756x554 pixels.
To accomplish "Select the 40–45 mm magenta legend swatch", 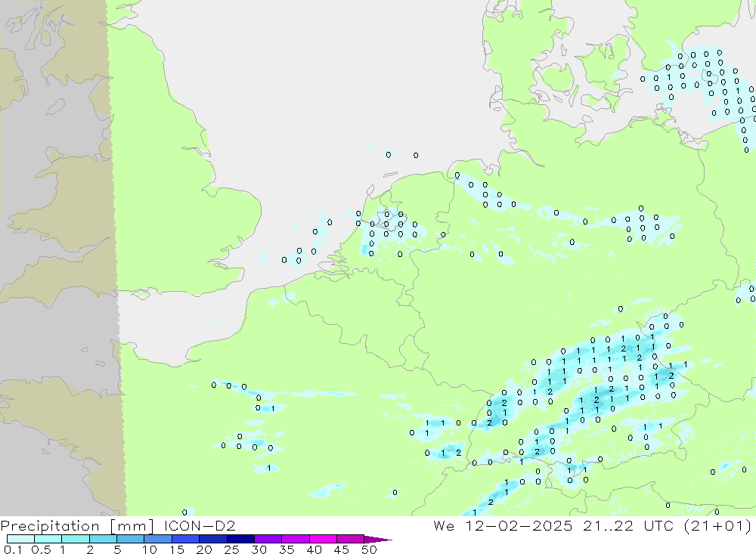I will click(323, 539).
